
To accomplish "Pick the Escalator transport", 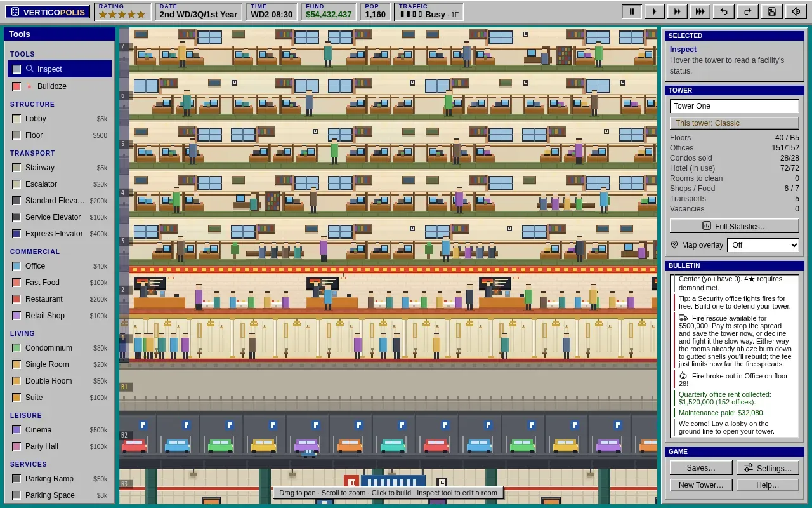I will 60,184.
